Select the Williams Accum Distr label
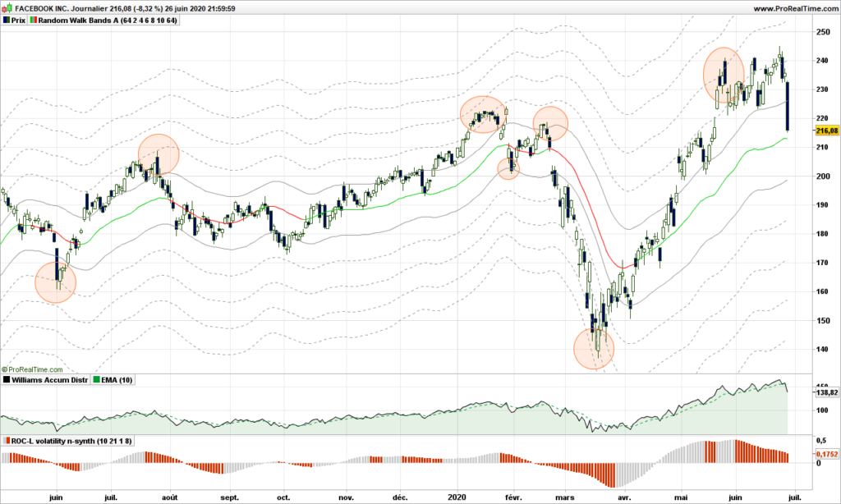The width and height of the screenshot is (841, 504). tap(50, 380)
